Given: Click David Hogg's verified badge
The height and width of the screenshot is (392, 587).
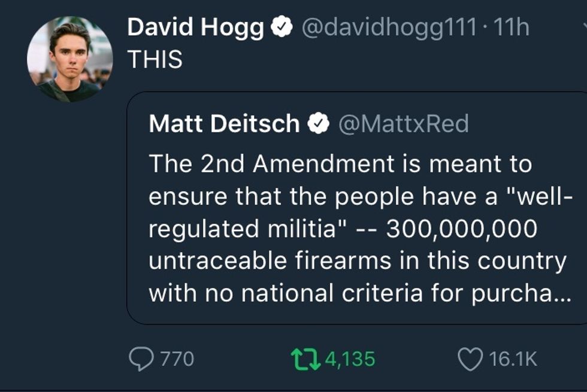Looking at the screenshot, I should coord(281,28).
